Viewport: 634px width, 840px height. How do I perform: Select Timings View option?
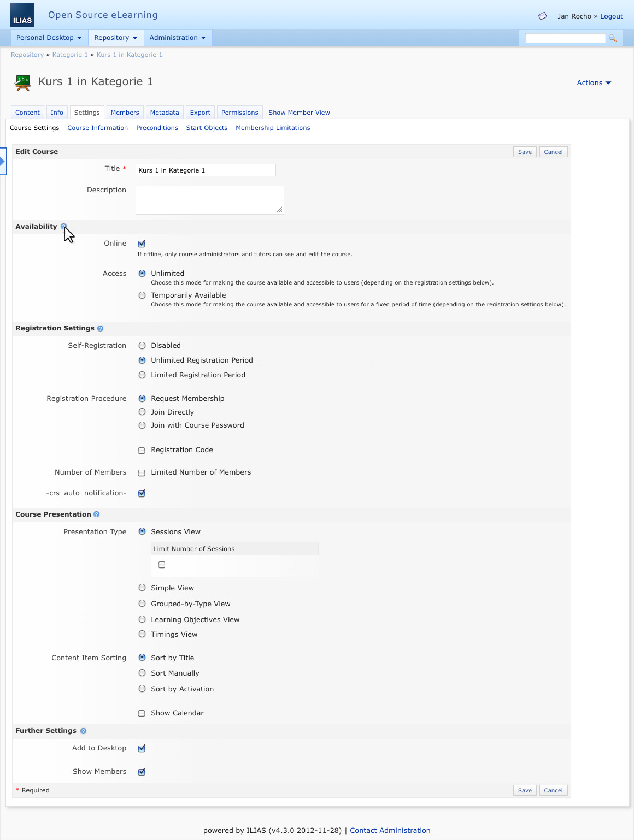click(142, 634)
